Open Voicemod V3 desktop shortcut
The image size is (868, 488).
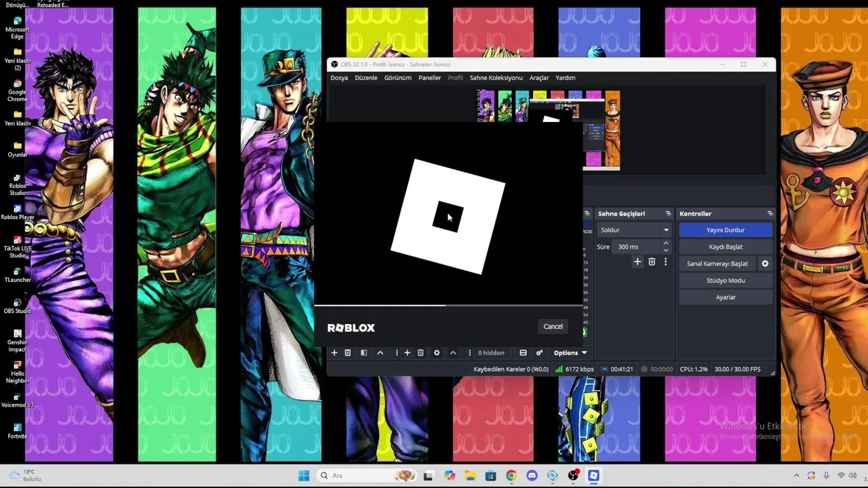(x=17, y=399)
